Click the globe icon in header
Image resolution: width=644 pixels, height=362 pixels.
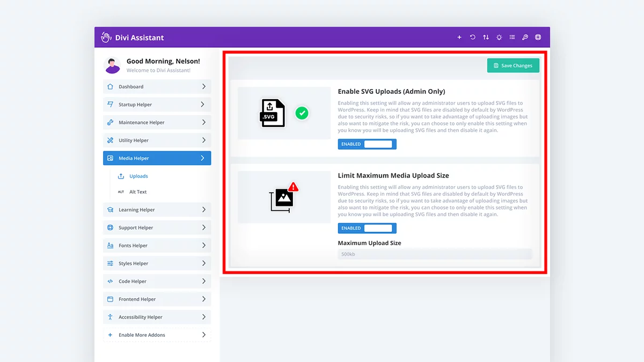(x=538, y=38)
